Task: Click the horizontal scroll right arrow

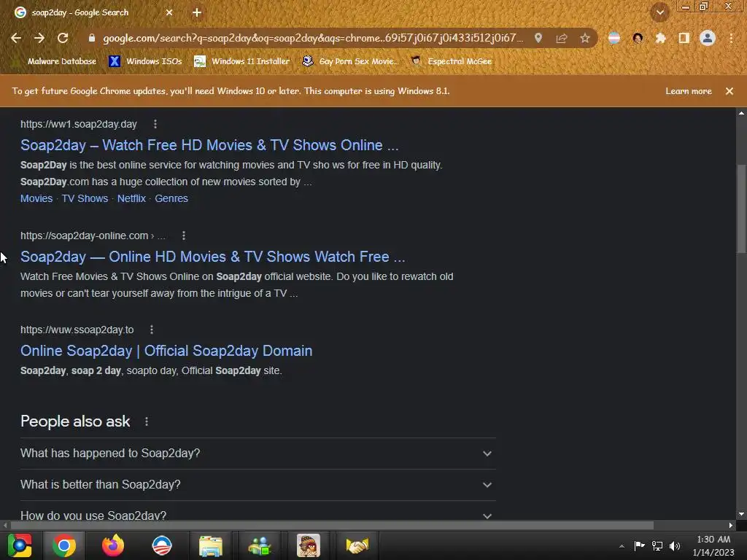Action: coord(731,525)
